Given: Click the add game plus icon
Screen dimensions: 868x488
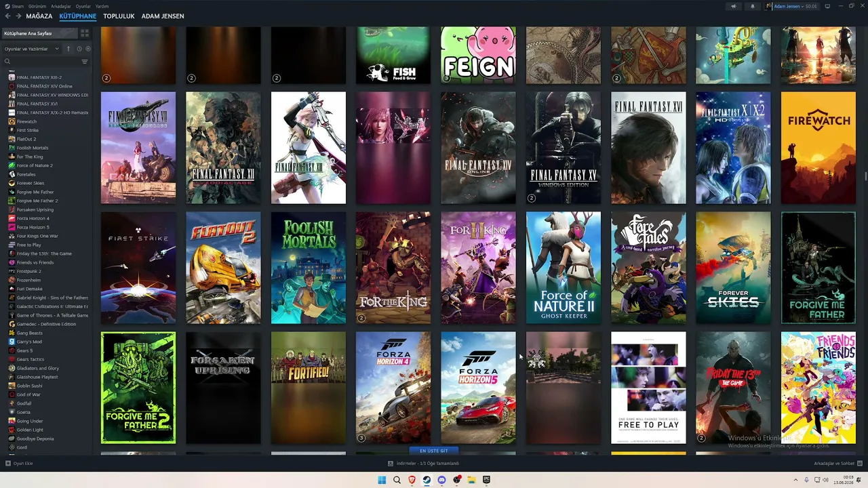Looking at the screenshot, I should pyautogui.click(x=8, y=464).
